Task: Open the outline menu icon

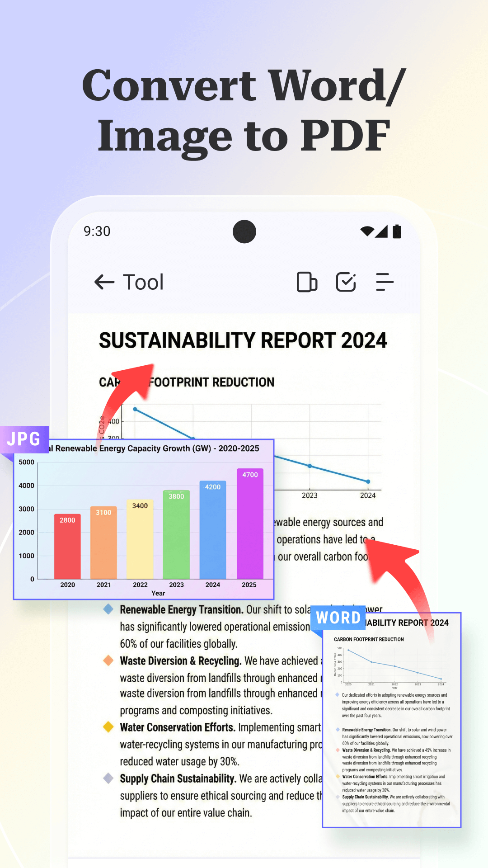Action: 385,282
